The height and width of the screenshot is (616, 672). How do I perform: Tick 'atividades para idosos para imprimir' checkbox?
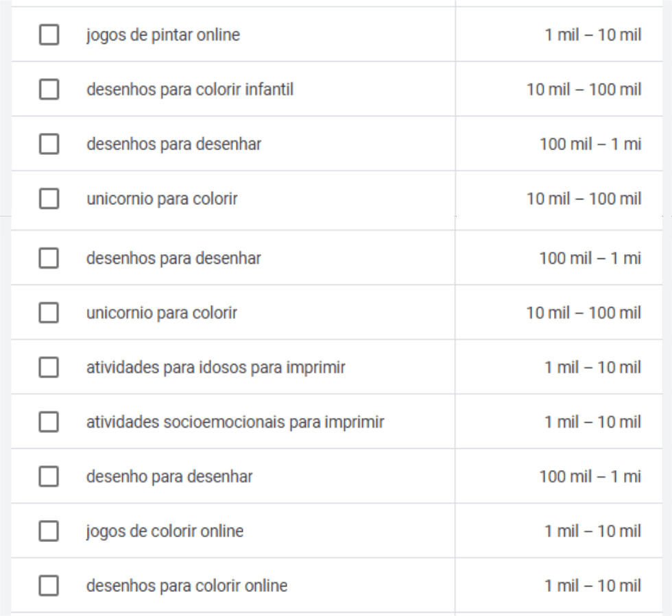tap(48, 368)
